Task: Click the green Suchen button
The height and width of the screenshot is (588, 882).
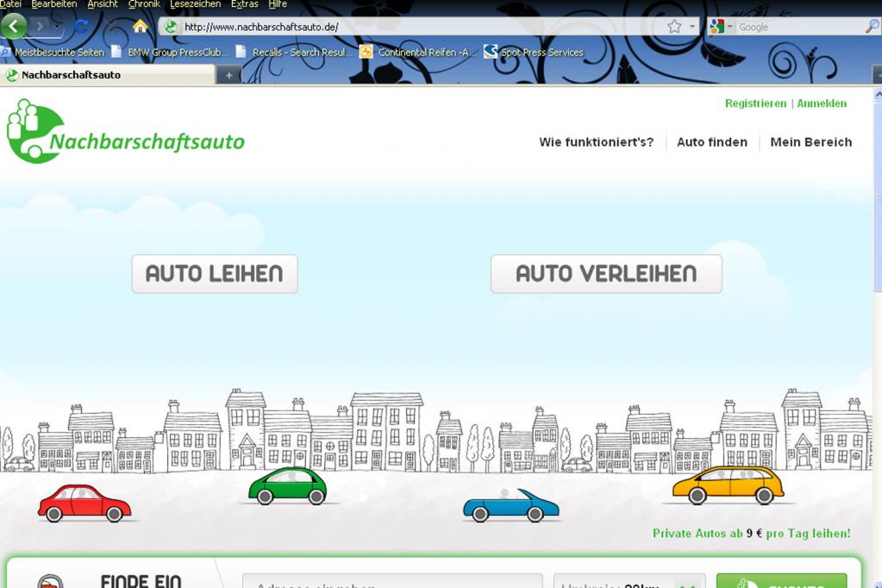Action: pyautogui.click(x=781, y=581)
